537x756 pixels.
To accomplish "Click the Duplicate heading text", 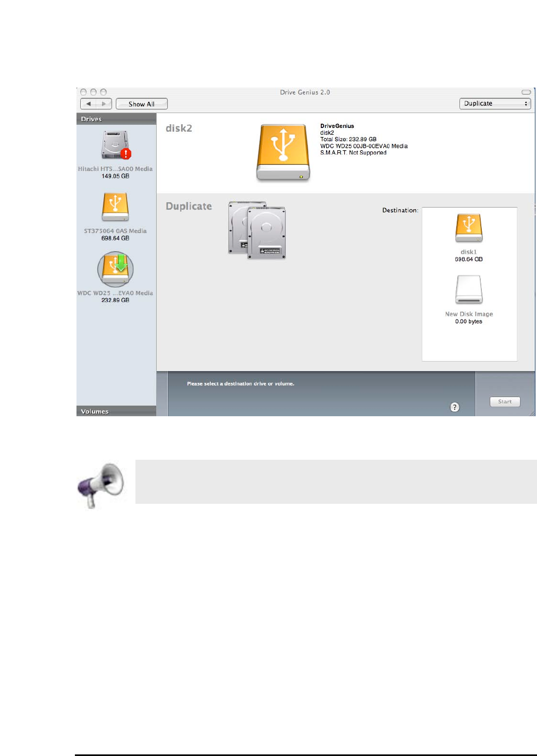I will [x=189, y=207].
